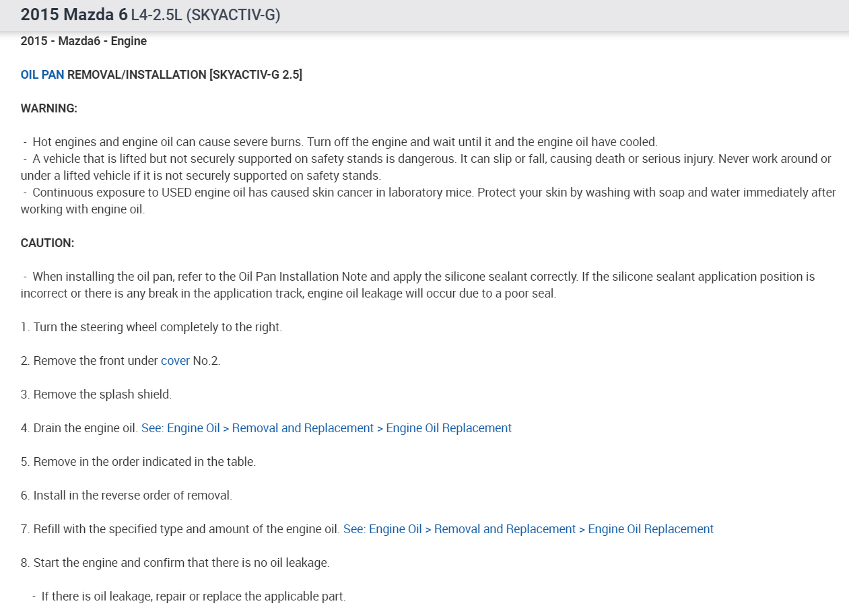
Task: Follow Engine Oil Replacement link in step 7
Action: (x=529, y=529)
